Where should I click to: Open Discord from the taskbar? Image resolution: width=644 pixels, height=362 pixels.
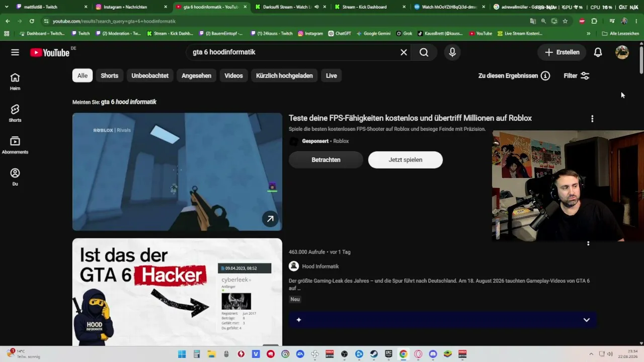click(433, 354)
